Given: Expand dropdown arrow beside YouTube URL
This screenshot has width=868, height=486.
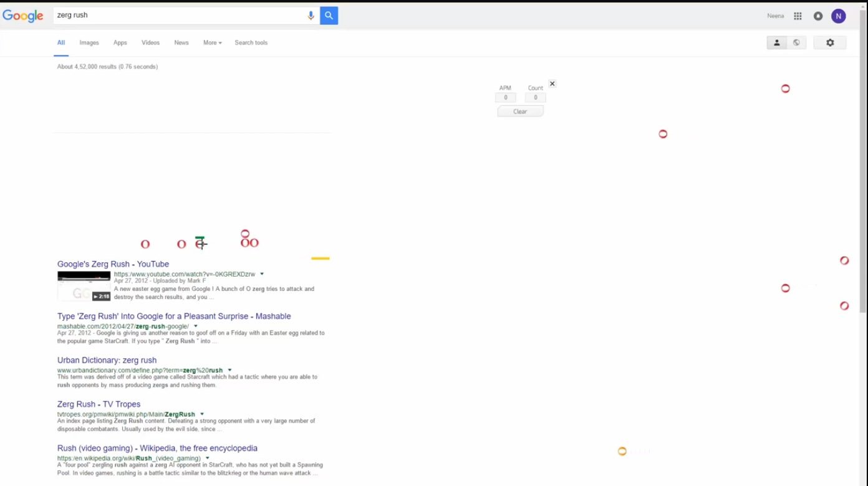Looking at the screenshot, I should [262, 274].
